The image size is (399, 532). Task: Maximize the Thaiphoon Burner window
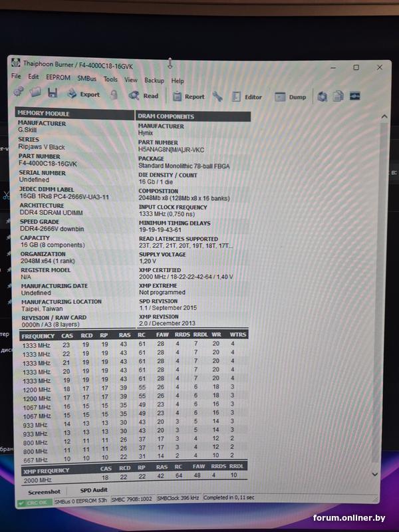[x=356, y=68]
